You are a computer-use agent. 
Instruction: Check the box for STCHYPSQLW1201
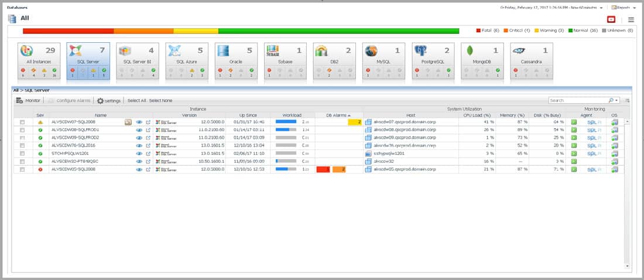(x=23, y=153)
